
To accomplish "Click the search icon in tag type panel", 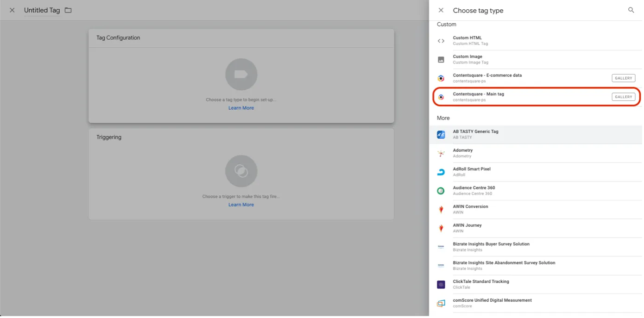I will tap(631, 10).
